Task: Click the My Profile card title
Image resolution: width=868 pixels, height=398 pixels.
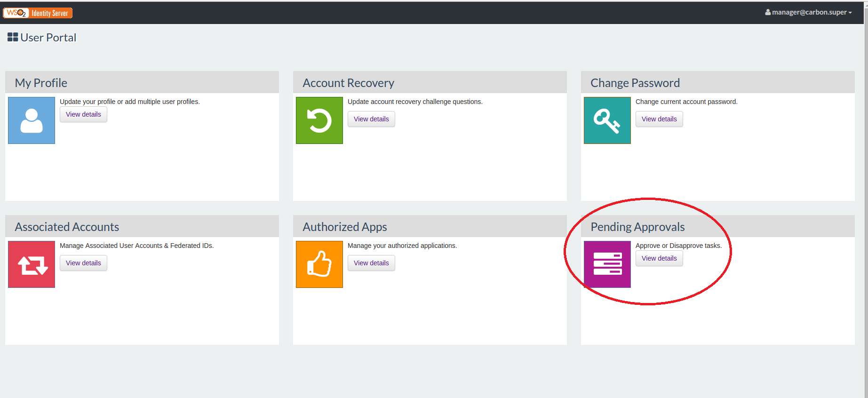Action: click(41, 83)
